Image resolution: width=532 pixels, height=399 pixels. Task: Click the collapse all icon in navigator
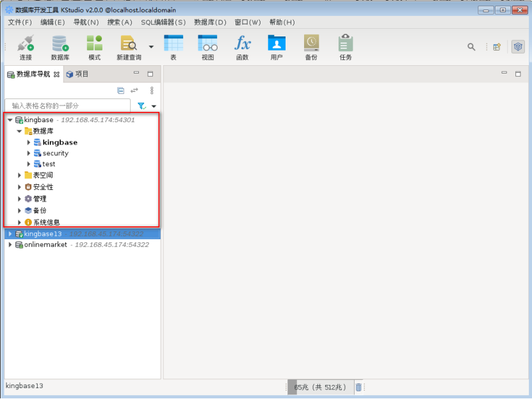[x=121, y=91]
